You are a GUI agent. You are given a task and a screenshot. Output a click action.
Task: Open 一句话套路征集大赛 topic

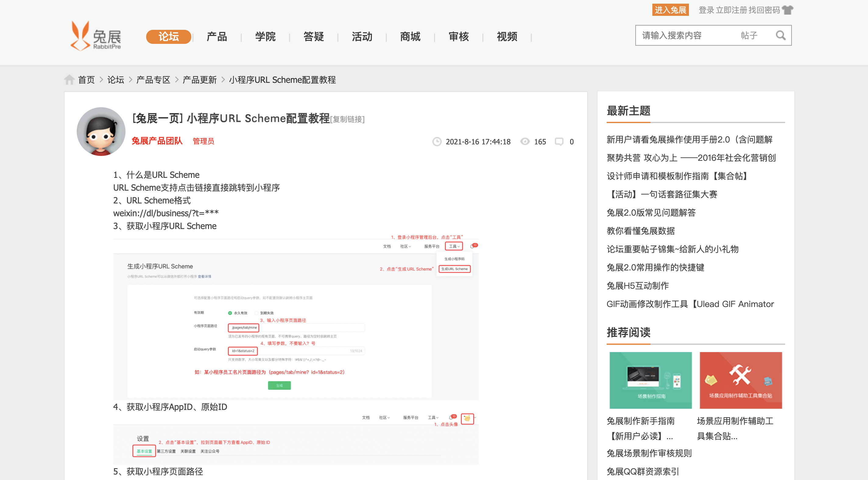coord(662,194)
